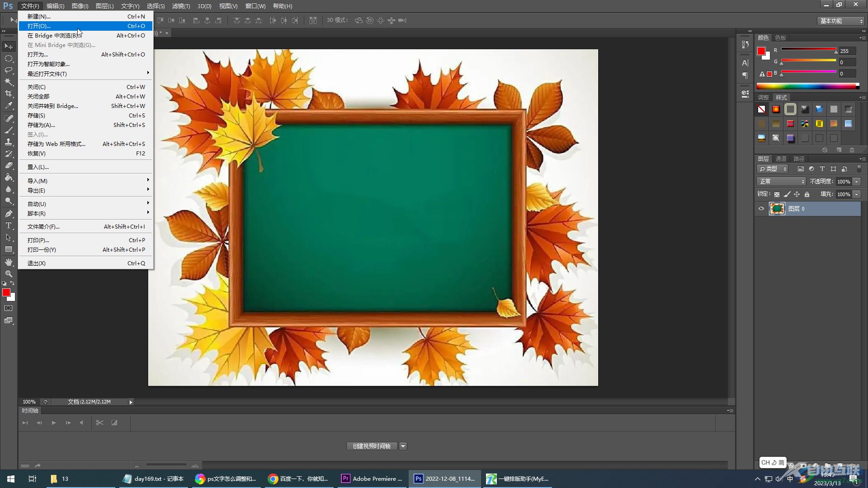Toggle adjustment layer filter icon

coord(811,169)
